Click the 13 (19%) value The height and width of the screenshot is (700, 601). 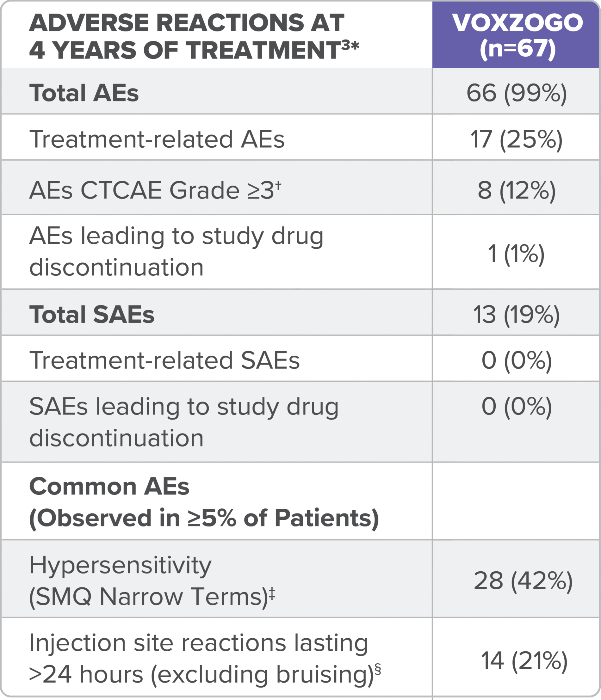[x=517, y=315]
